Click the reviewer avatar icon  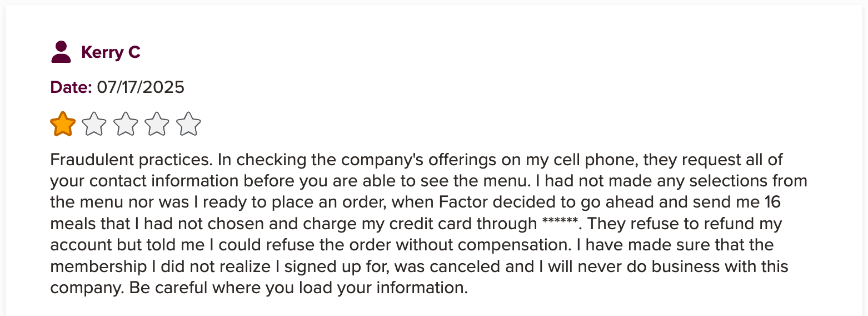(x=61, y=52)
